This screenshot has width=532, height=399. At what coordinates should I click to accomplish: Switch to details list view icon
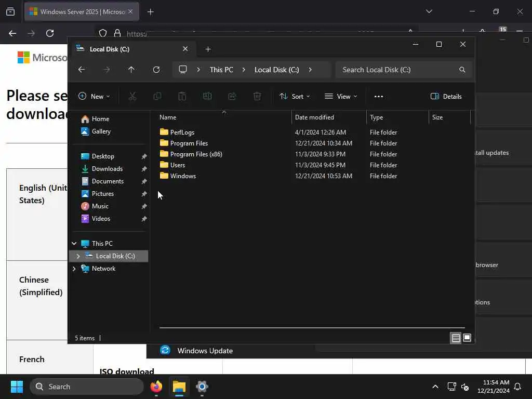point(456,338)
